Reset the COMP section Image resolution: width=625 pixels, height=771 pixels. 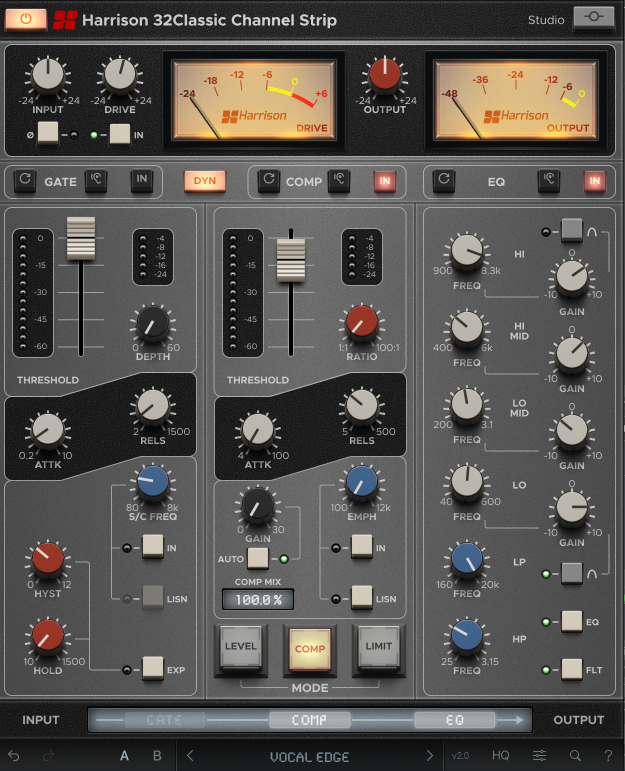coord(268,180)
